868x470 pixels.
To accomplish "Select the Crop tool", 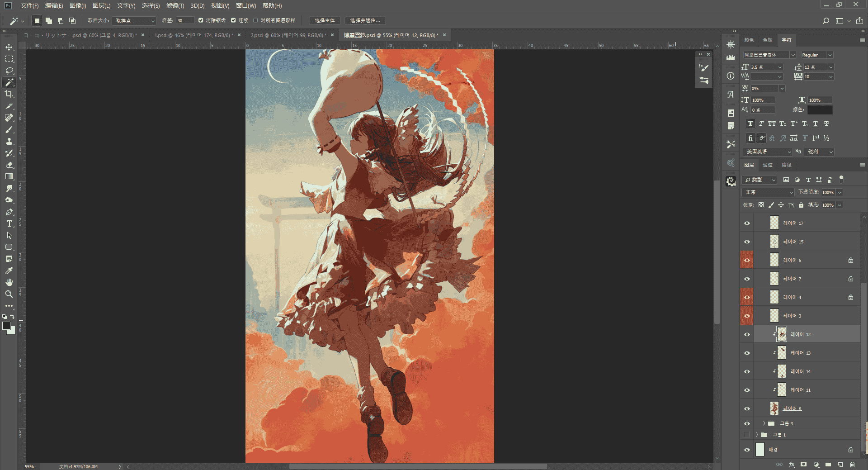I will point(9,94).
